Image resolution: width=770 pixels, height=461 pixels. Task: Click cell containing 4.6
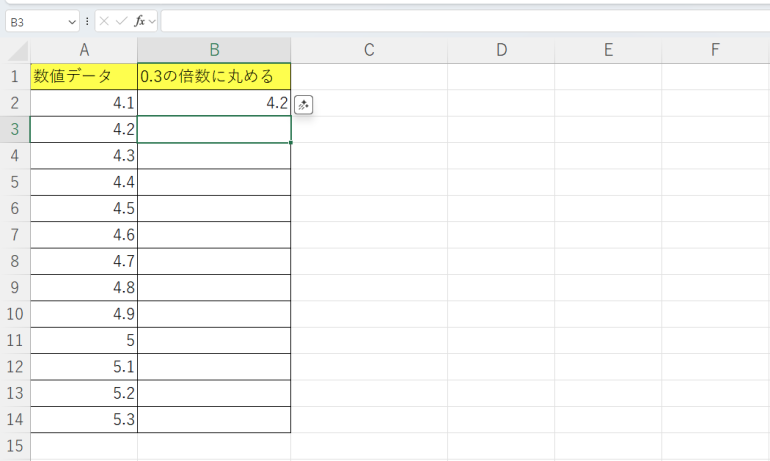[x=84, y=235]
